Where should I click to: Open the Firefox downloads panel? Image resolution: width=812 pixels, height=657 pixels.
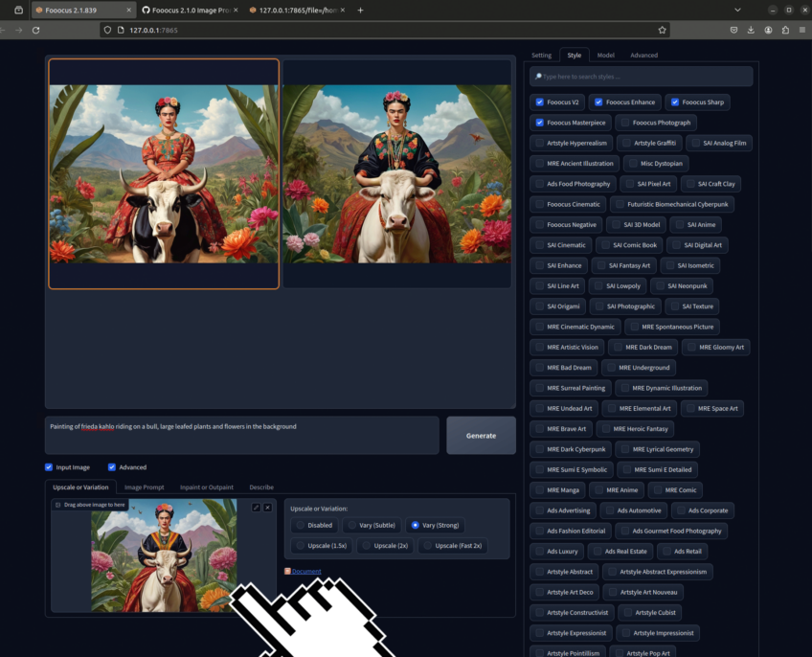click(751, 30)
